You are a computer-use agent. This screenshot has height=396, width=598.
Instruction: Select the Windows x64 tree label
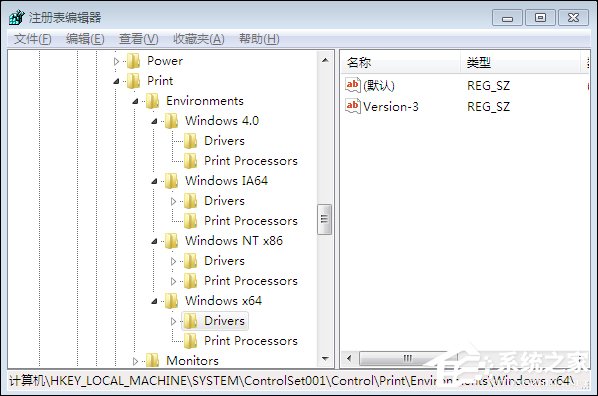[x=223, y=301]
